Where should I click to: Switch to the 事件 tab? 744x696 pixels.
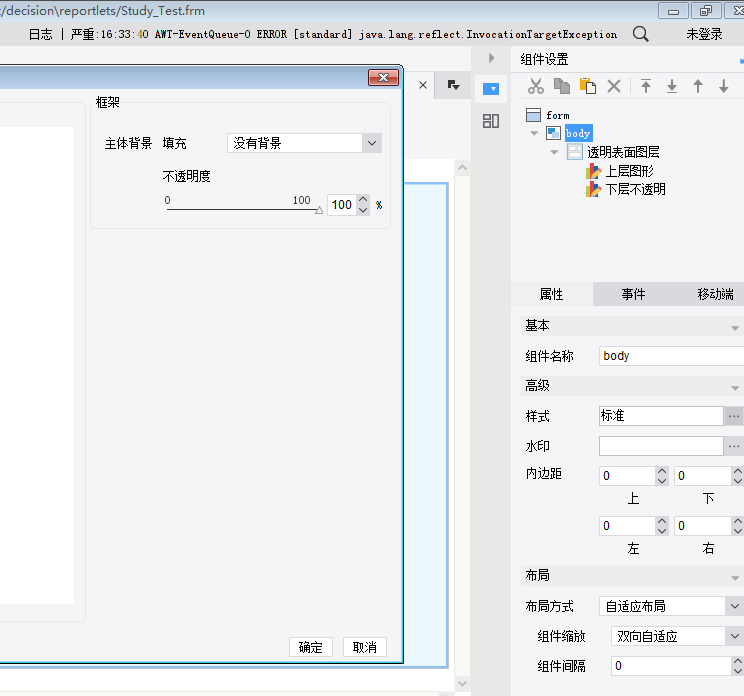(x=633, y=294)
